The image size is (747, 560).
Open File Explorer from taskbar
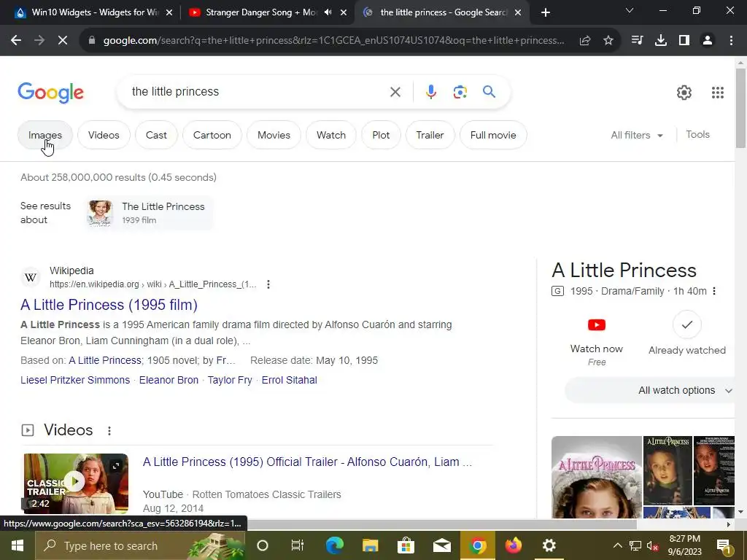pyautogui.click(x=370, y=545)
